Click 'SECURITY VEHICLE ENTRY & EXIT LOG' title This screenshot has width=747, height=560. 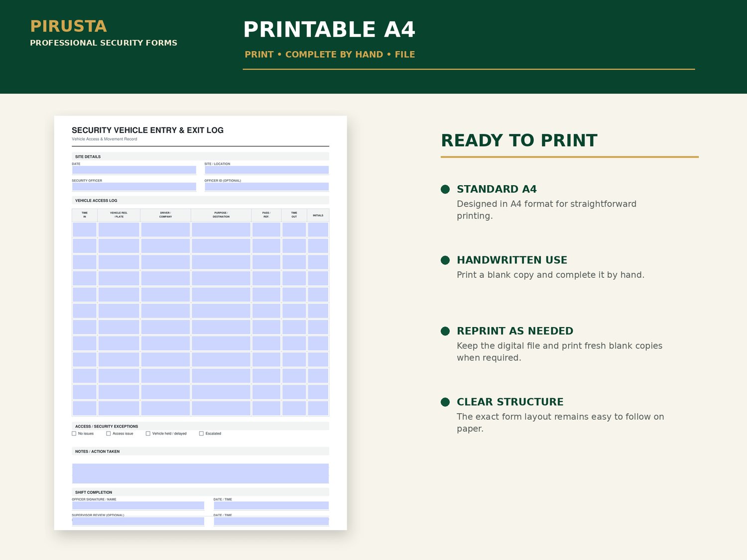click(147, 130)
